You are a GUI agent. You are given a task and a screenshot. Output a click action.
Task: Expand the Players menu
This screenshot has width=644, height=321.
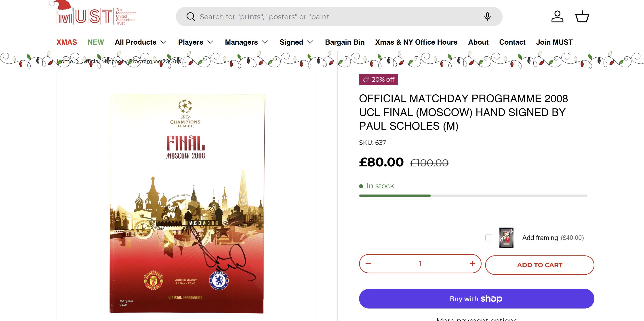tap(196, 42)
